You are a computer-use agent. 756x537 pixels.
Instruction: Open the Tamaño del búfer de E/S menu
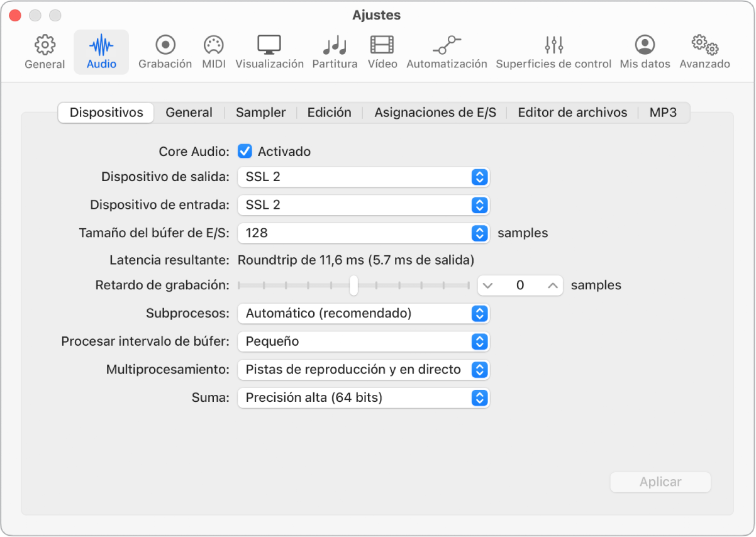point(363,233)
